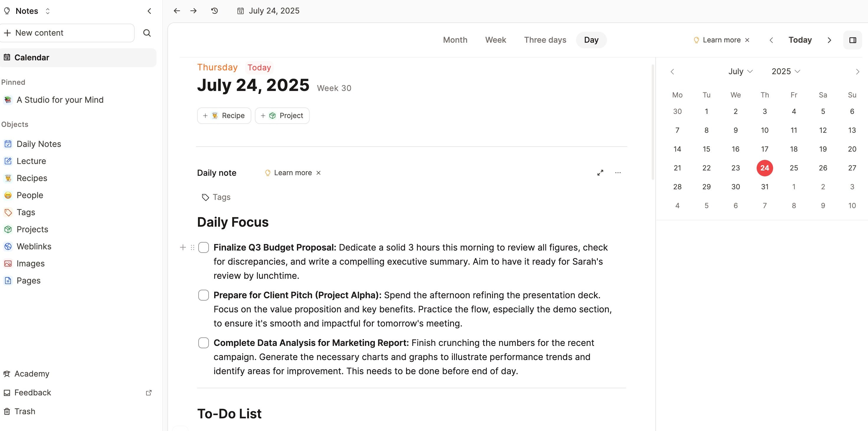Image resolution: width=868 pixels, height=431 pixels.
Task: Add a new Recipe object
Action: coord(224,116)
